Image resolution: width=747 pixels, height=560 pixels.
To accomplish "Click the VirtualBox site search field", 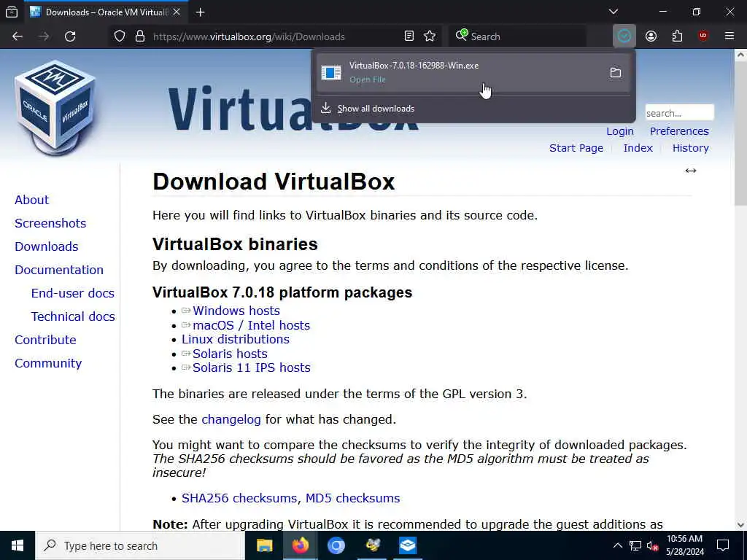I will point(679,113).
